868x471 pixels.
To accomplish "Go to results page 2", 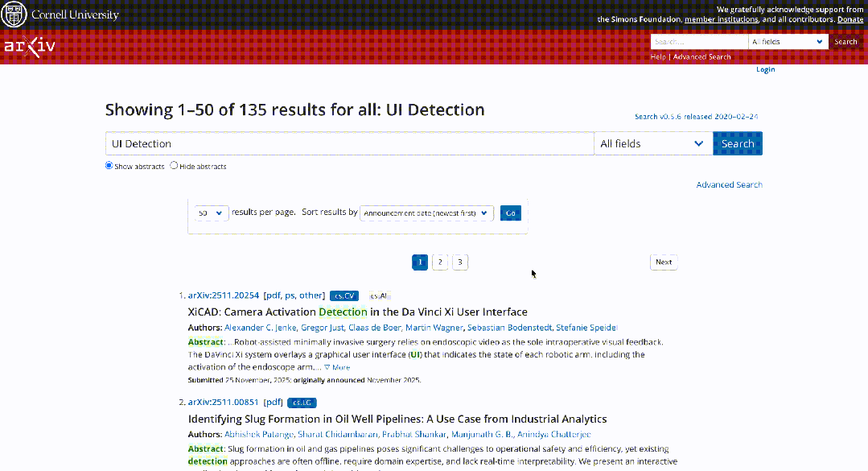I will [440, 262].
